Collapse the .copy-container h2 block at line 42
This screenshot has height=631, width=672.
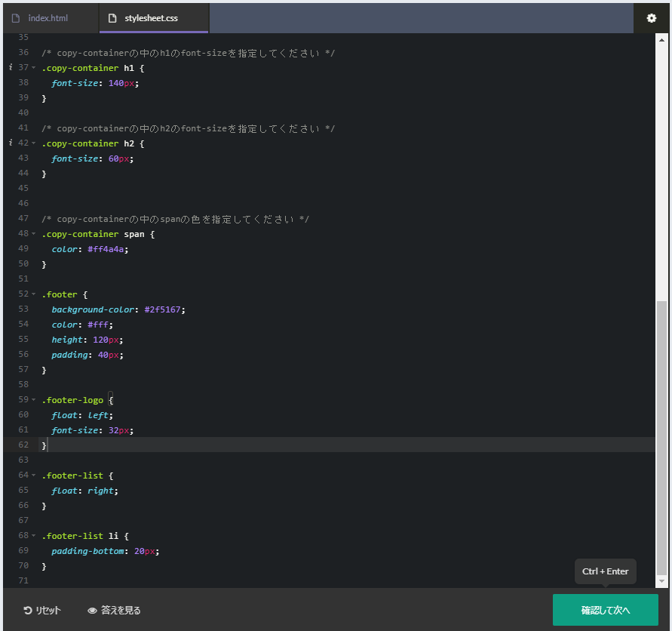33,143
